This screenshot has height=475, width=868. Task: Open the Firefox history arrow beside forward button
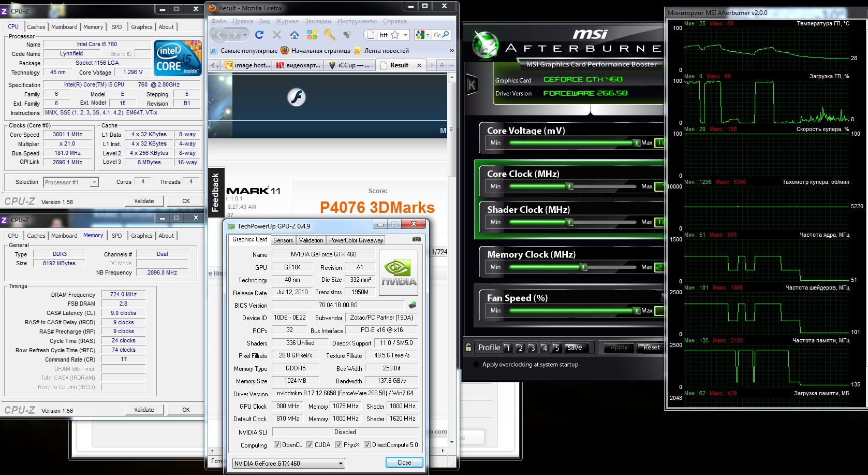click(x=245, y=35)
